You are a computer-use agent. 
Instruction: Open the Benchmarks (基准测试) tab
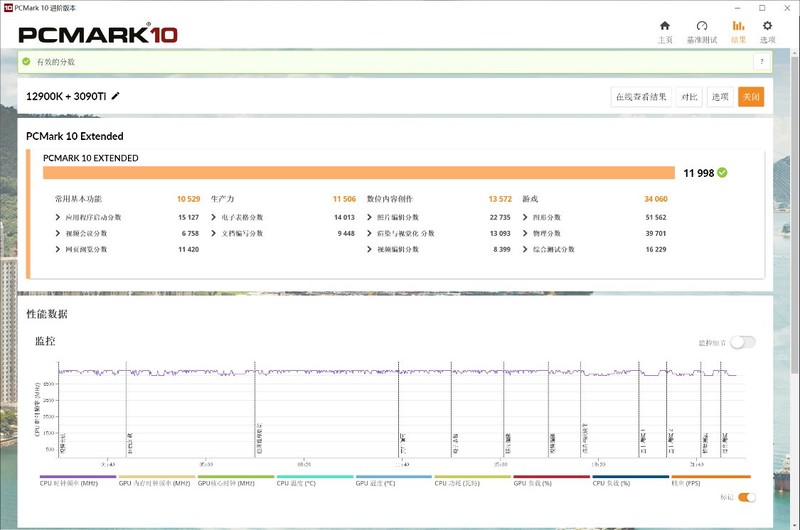pyautogui.click(x=701, y=31)
